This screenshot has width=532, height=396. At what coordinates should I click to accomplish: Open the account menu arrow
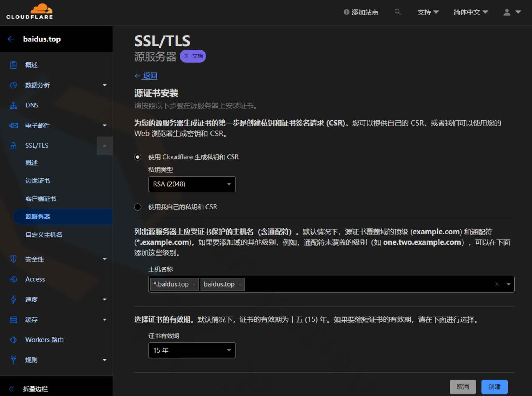coord(518,12)
